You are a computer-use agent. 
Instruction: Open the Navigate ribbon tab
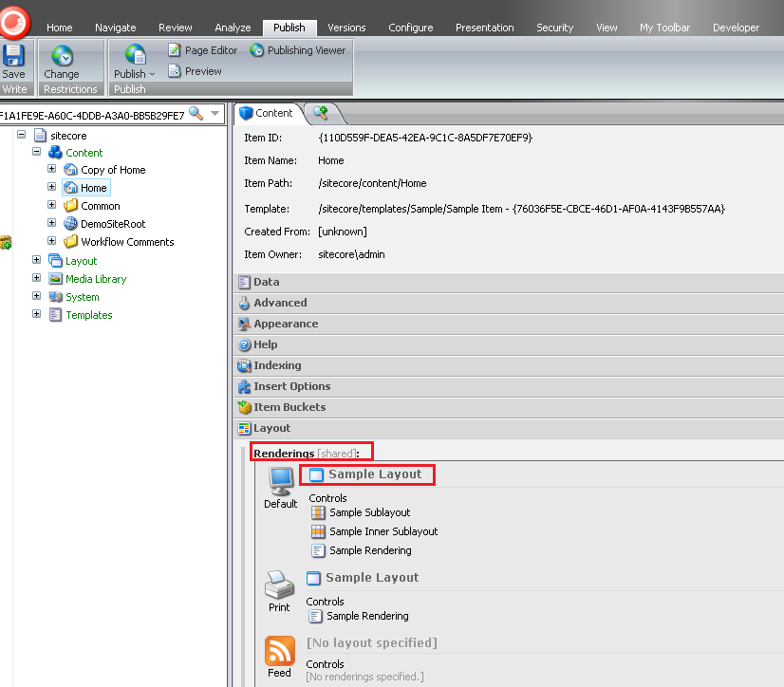[116, 28]
